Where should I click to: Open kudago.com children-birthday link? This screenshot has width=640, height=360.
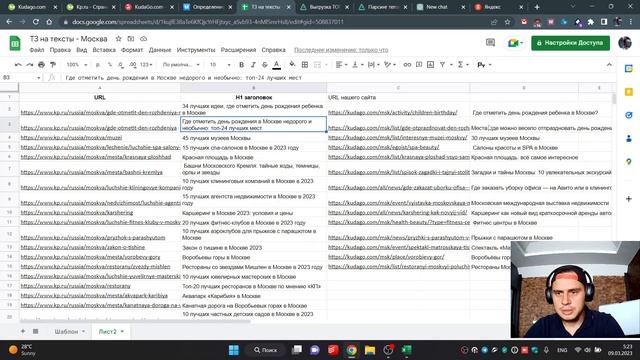click(x=393, y=112)
